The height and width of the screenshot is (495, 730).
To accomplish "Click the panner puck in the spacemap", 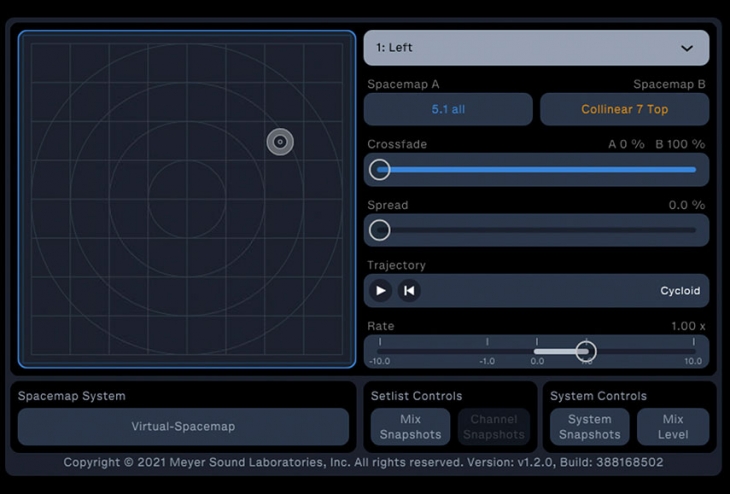I will tap(280, 142).
